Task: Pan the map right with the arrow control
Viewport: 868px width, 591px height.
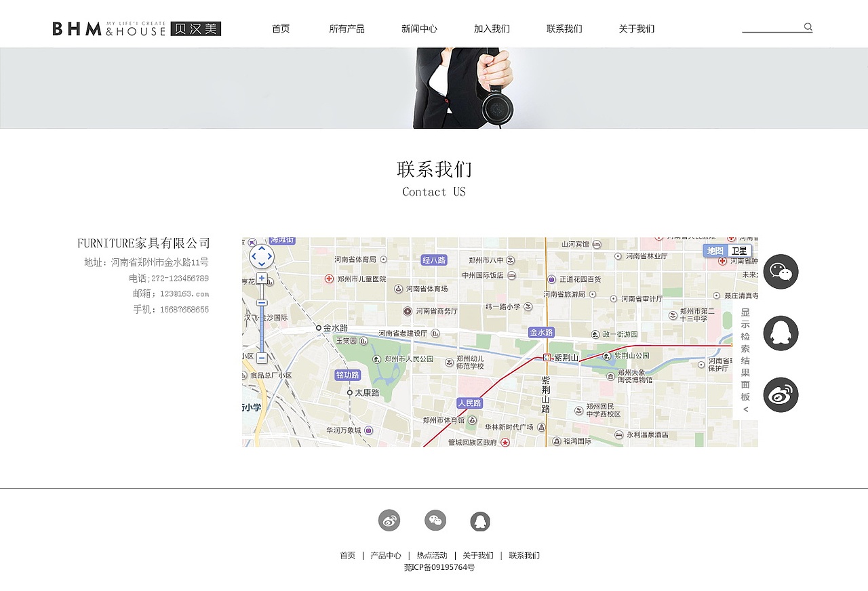Action: 269,256
